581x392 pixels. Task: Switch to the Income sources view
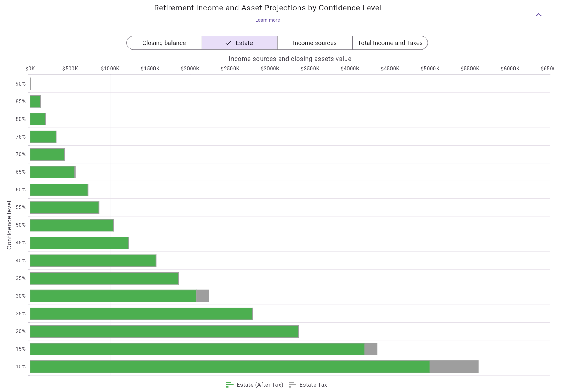[x=314, y=43]
